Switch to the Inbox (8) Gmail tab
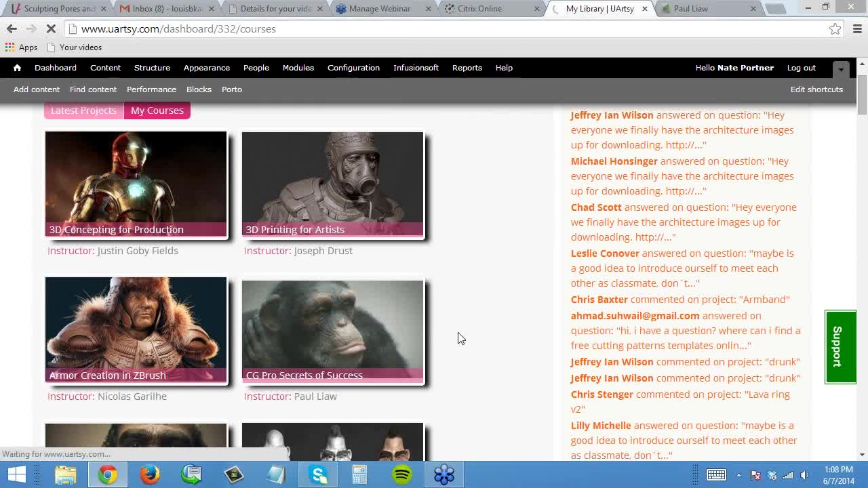The image size is (868, 488). [x=167, y=9]
